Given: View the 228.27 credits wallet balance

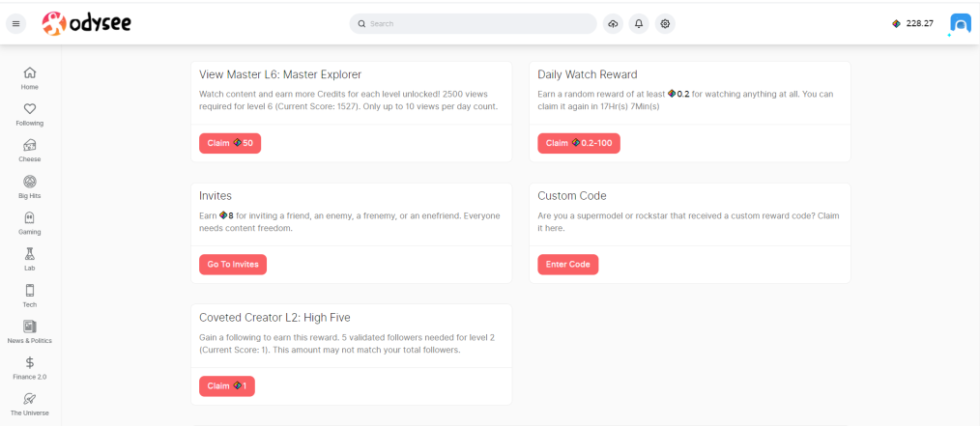Looking at the screenshot, I should (x=912, y=24).
